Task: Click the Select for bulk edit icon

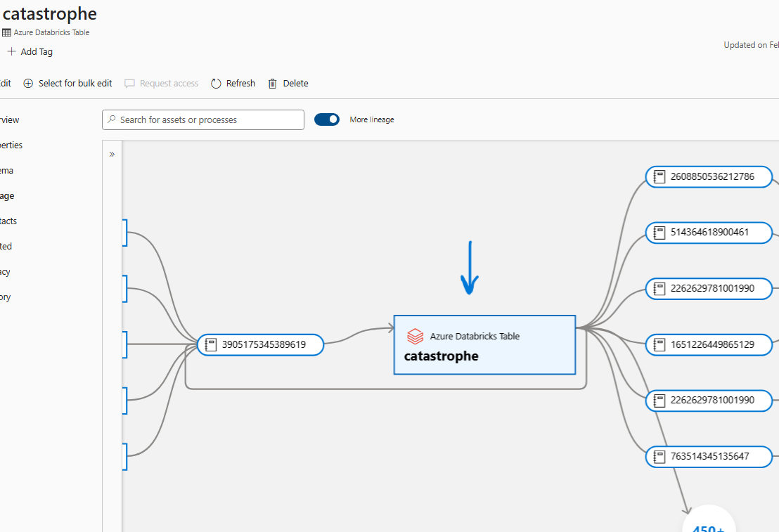Action: pos(28,84)
